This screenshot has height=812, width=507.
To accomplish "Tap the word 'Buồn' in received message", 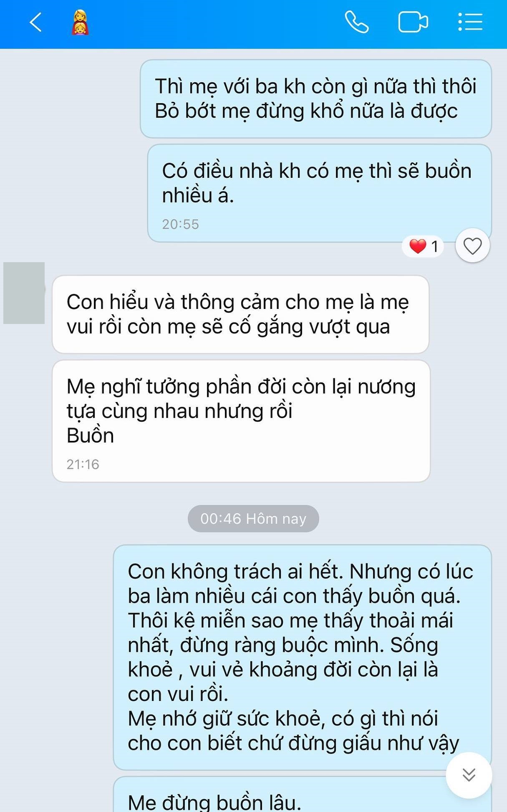I will coord(90,435).
